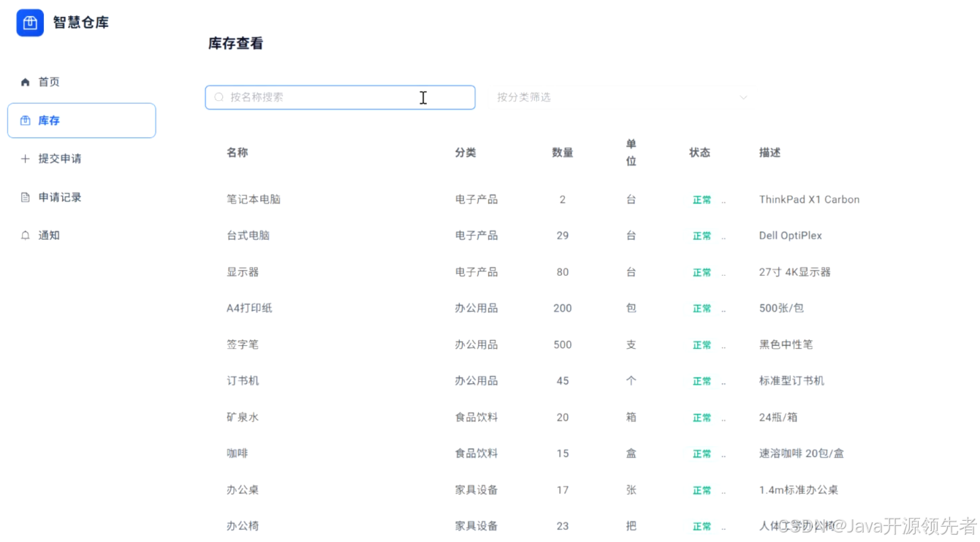Click the ThinkPad X1 Carbon description

pyautogui.click(x=809, y=200)
